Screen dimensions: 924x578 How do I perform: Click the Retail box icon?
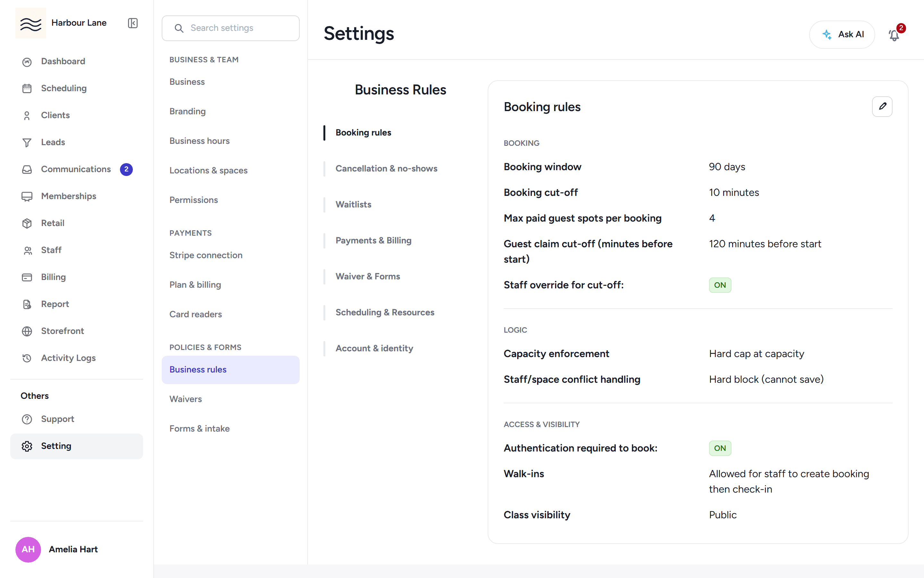coord(27,223)
